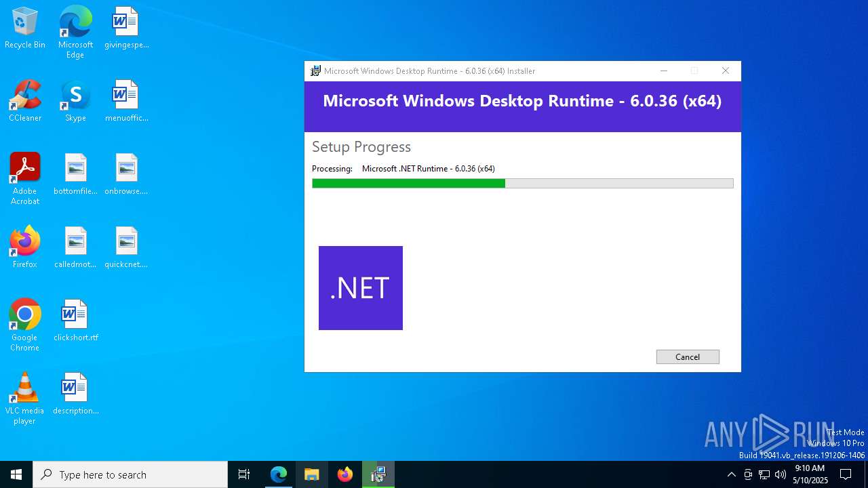The image size is (868, 488).
Task: Launch Firefox from the taskbar
Action: (x=345, y=474)
